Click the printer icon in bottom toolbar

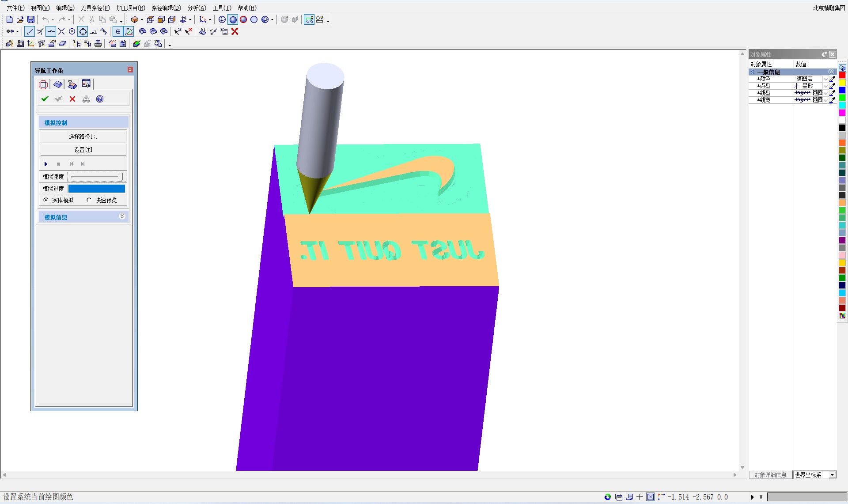98,43
